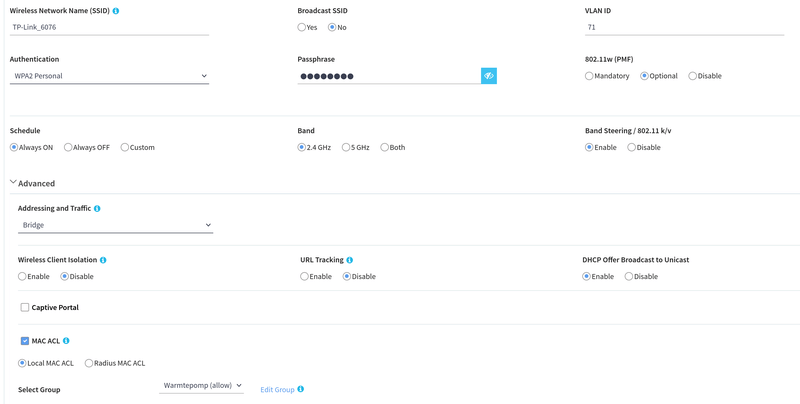Set 802.11w PMF to Disable

(692, 76)
